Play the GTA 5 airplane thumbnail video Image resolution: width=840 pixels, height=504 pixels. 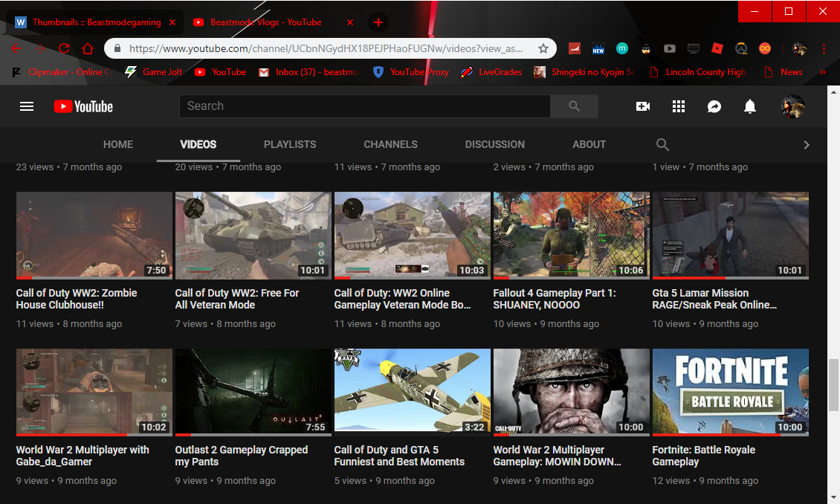coord(413,392)
